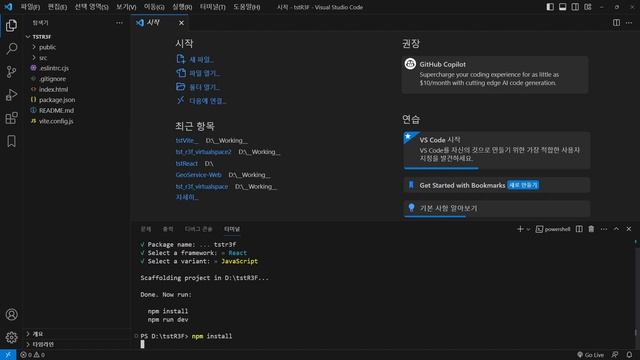Open vite.config.js file
The width and height of the screenshot is (640, 360).
[56, 121]
